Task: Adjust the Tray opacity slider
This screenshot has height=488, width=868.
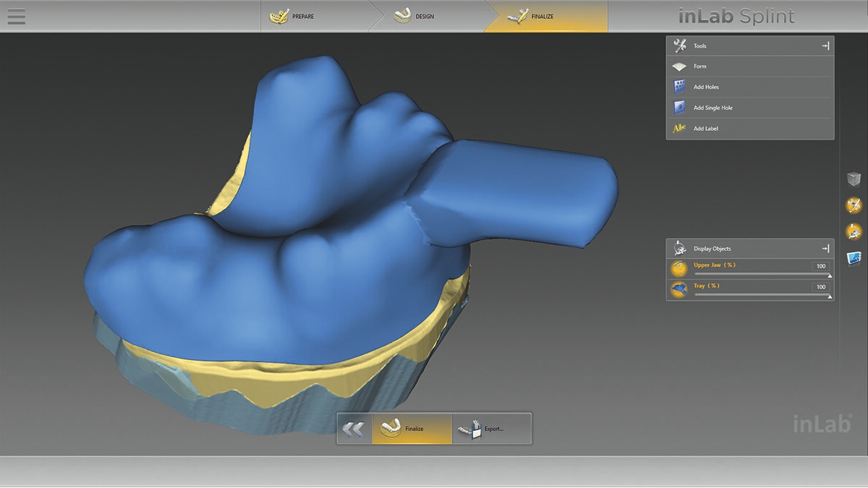Action: (x=762, y=295)
